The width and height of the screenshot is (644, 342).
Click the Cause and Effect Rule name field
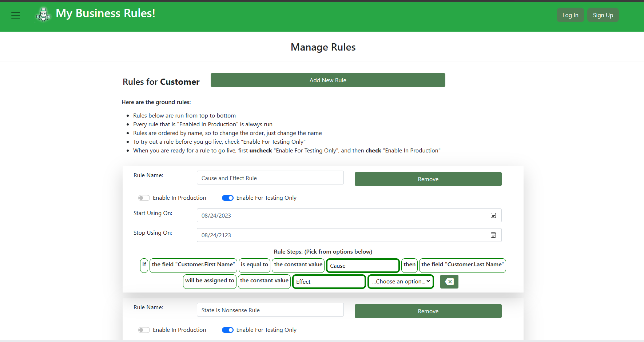coord(270,178)
